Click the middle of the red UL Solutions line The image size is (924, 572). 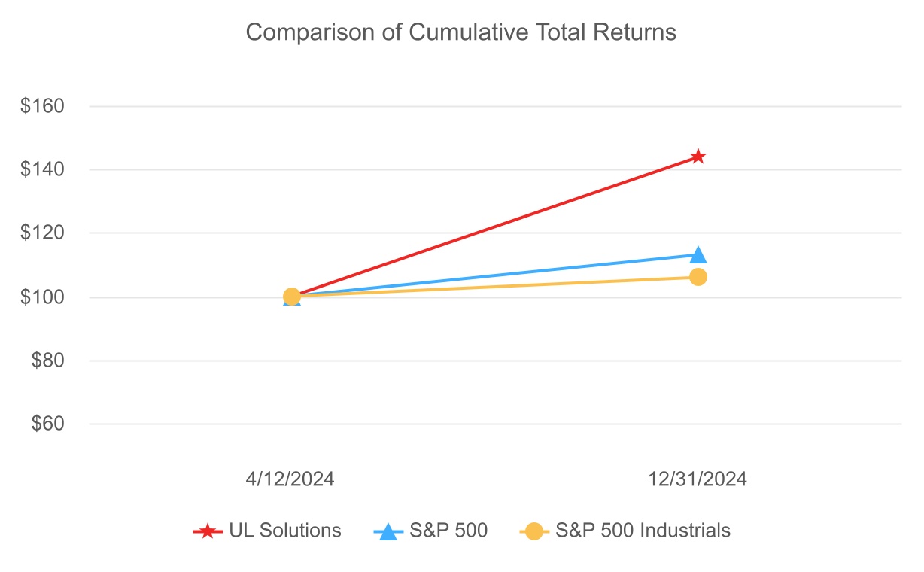(x=495, y=227)
